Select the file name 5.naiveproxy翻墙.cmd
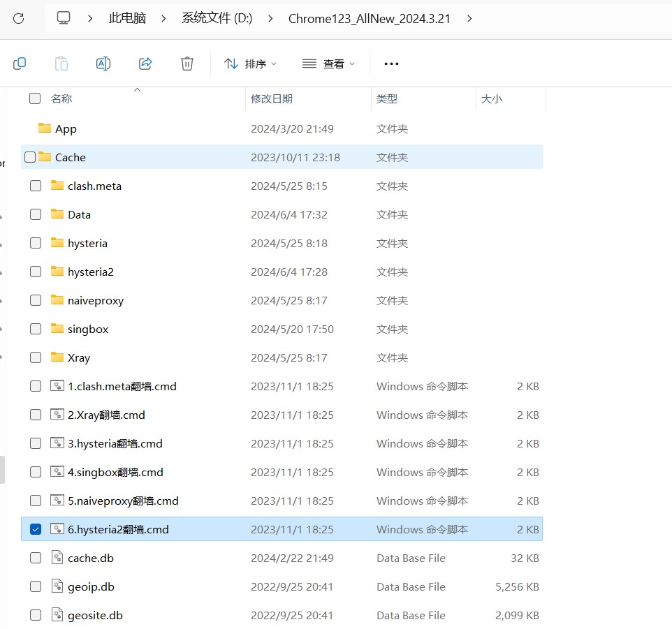This screenshot has width=672, height=629. (123, 501)
